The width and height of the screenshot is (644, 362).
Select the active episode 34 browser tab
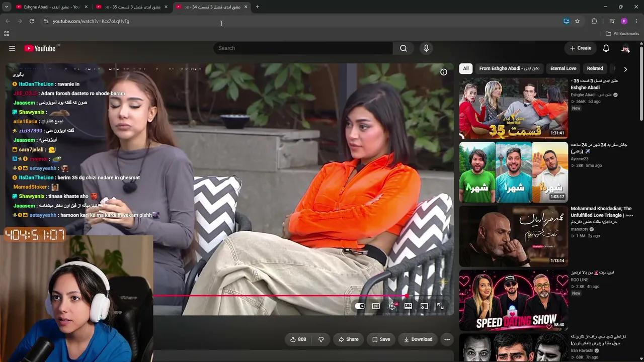(x=211, y=7)
